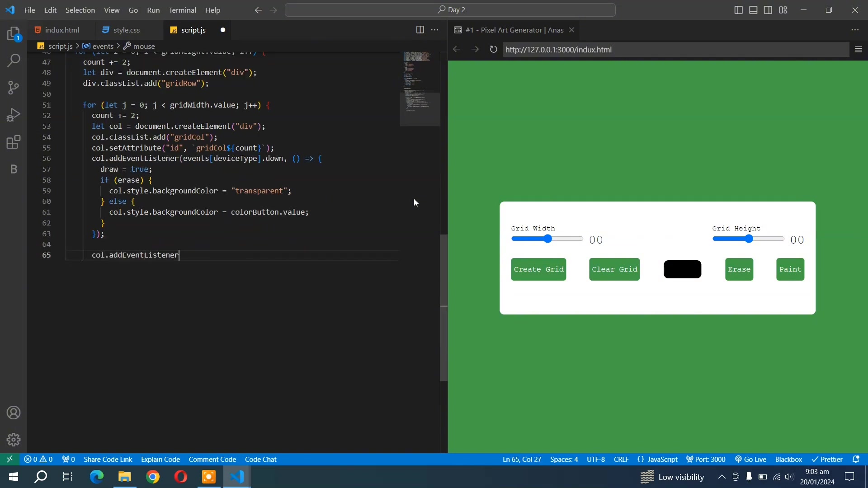
Task: Open the CRLF end-of-line selector
Action: click(621, 460)
